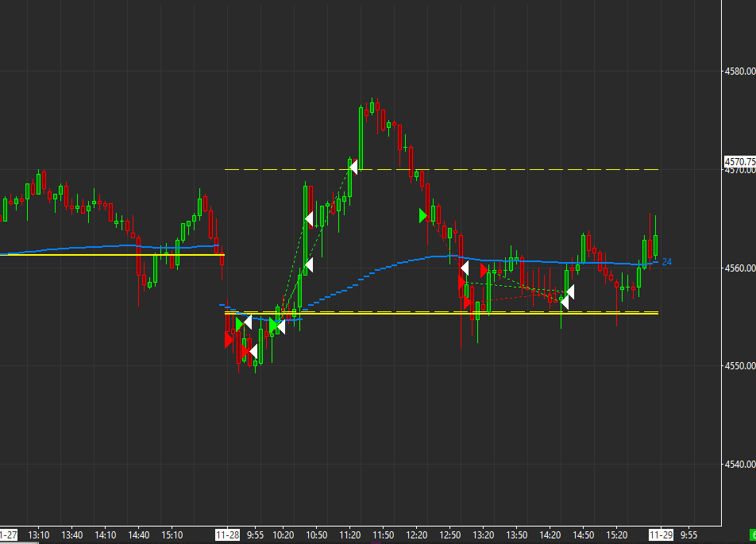Screen dimensions: 756x544
Task: Click the 14:50 time axis label
Action: tap(584, 534)
